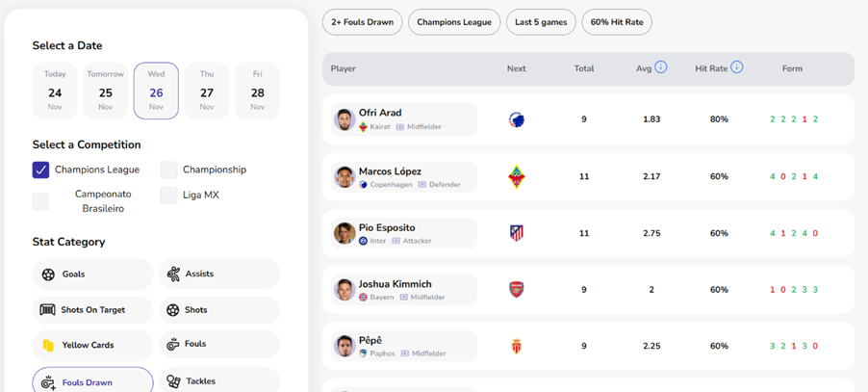Open the 60% Hit Rate filter chip

point(617,22)
